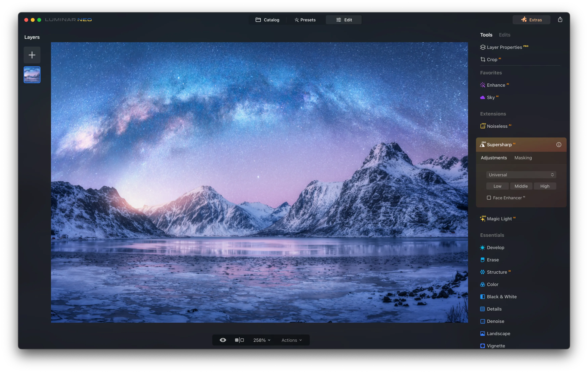Screen dimensions: 588x373
Task: Click the Supersharp info icon
Action: pos(558,145)
